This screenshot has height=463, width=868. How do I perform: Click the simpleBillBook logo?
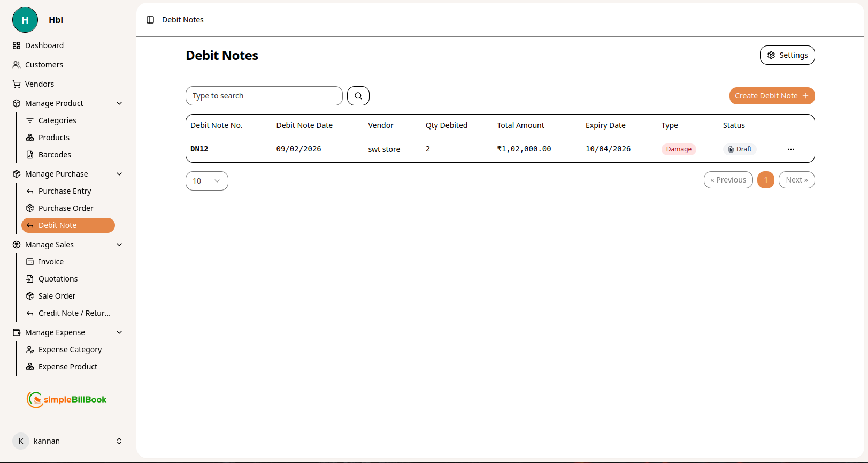67,399
